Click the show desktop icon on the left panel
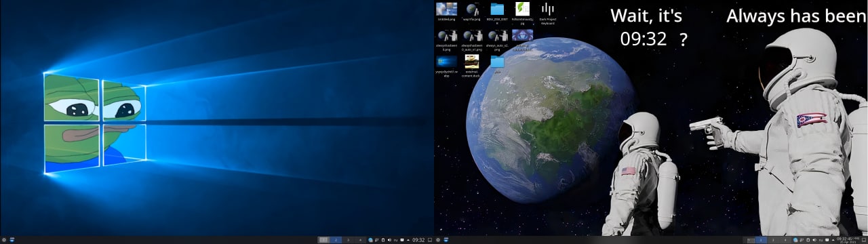Screen dimensions: 868x244 pyautogui.click(x=430, y=240)
